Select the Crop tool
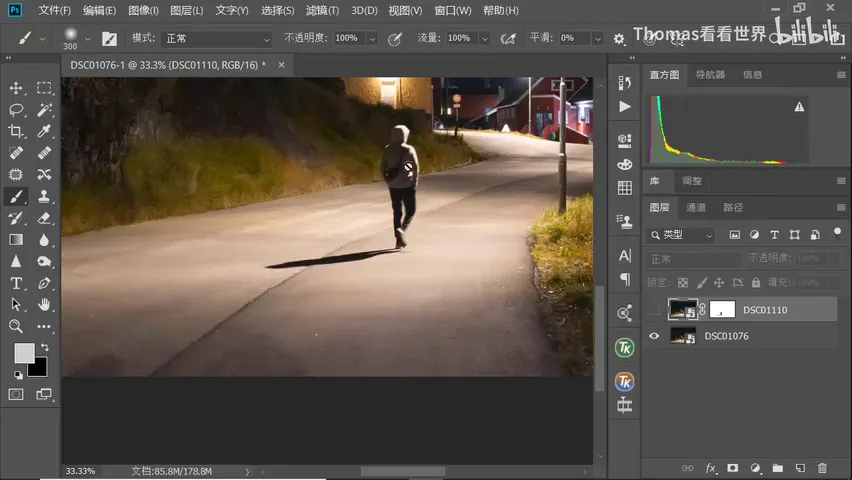This screenshot has height=480, width=852. (16, 131)
